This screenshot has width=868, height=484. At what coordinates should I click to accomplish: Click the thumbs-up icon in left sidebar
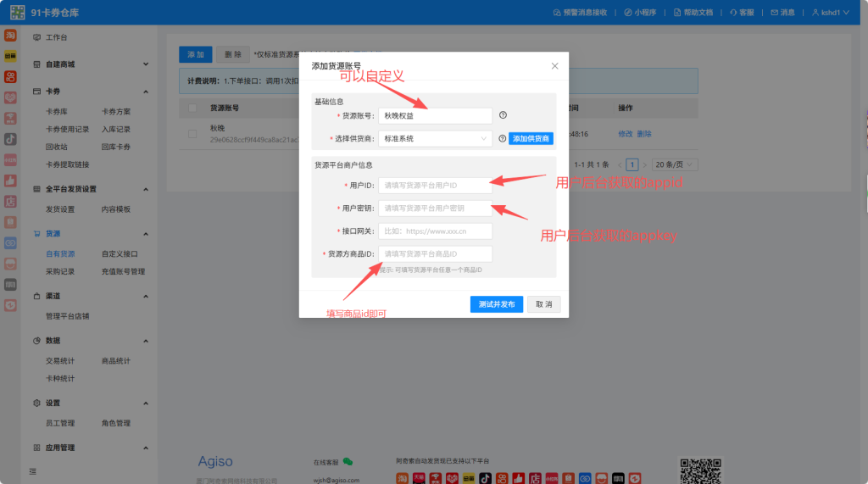(10, 180)
